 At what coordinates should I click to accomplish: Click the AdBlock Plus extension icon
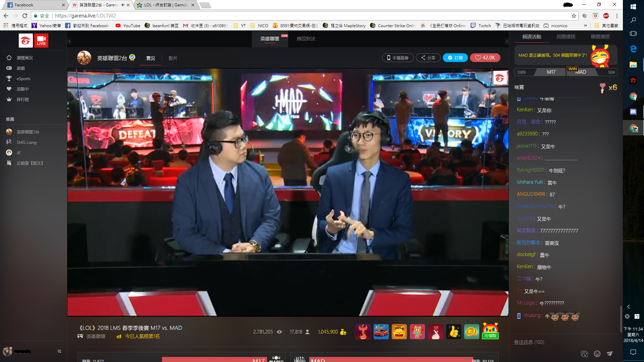click(x=606, y=16)
